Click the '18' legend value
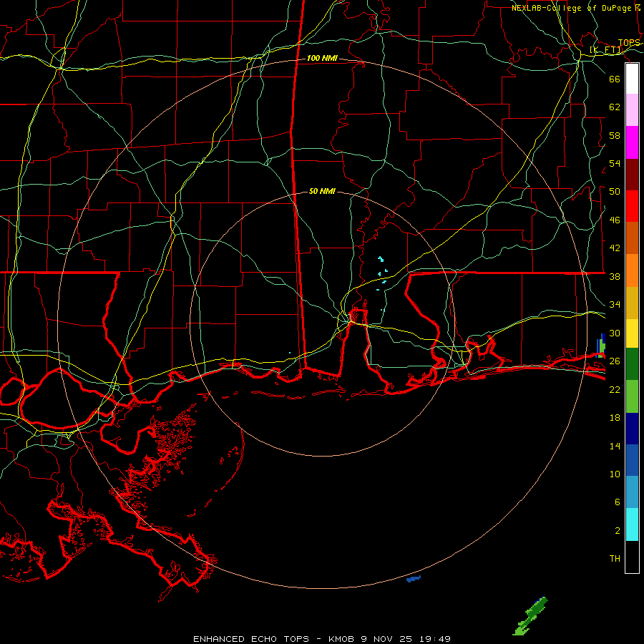 point(615,418)
